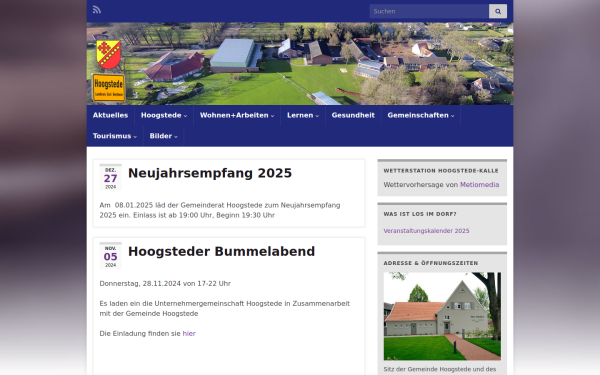600x375 pixels.
Task: Click the 'Am 08.01.2025 läd der Gemeinderat' paragraph
Action: click(x=220, y=210)
